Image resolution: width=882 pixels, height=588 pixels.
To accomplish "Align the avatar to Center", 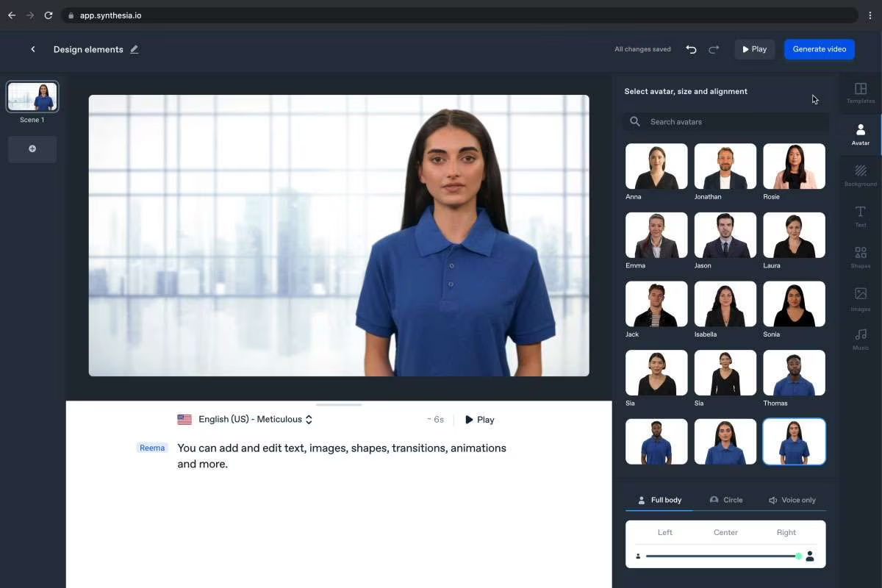I will pos(725,532).
